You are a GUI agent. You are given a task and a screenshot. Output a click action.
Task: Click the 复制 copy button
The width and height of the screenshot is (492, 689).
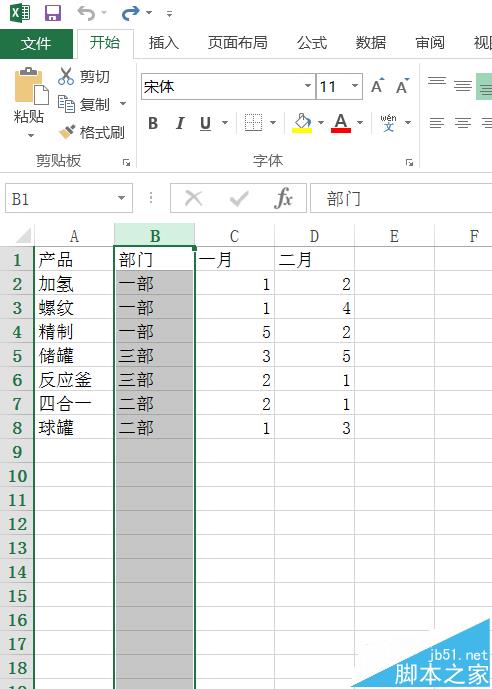pyautogui.click(x=84, y=105)
